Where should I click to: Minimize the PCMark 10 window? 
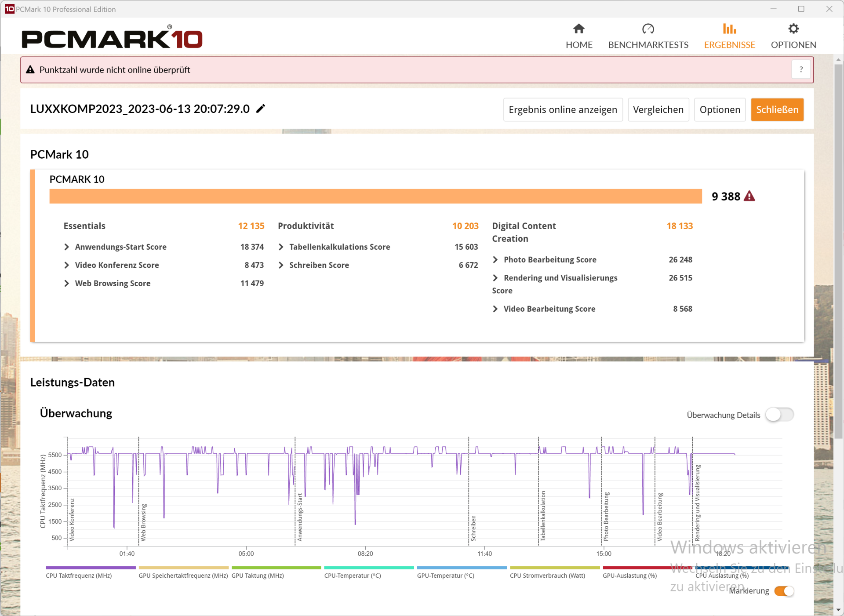(x=773, y=9)
